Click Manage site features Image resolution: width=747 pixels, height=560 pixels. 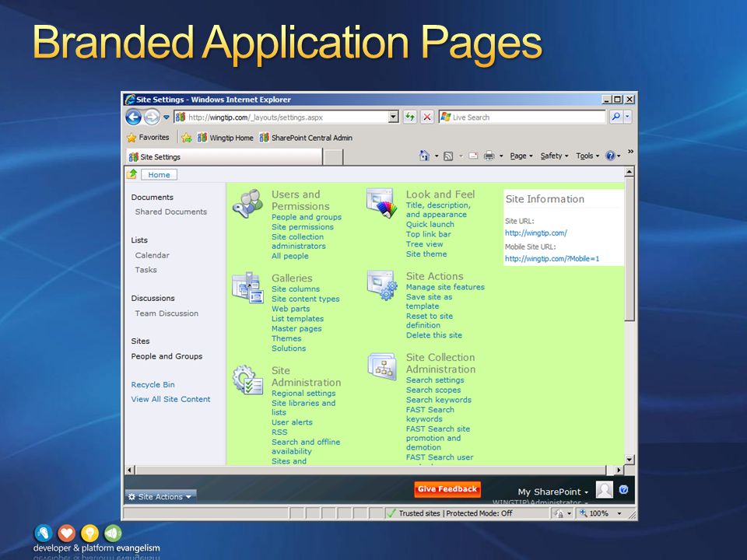tap(445, 287)
